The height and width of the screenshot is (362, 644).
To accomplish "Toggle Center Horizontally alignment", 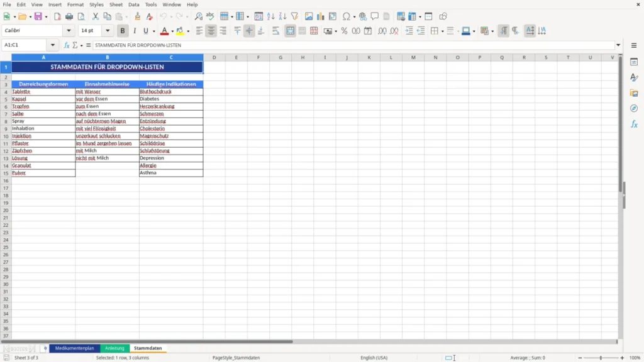I will 211,31.
